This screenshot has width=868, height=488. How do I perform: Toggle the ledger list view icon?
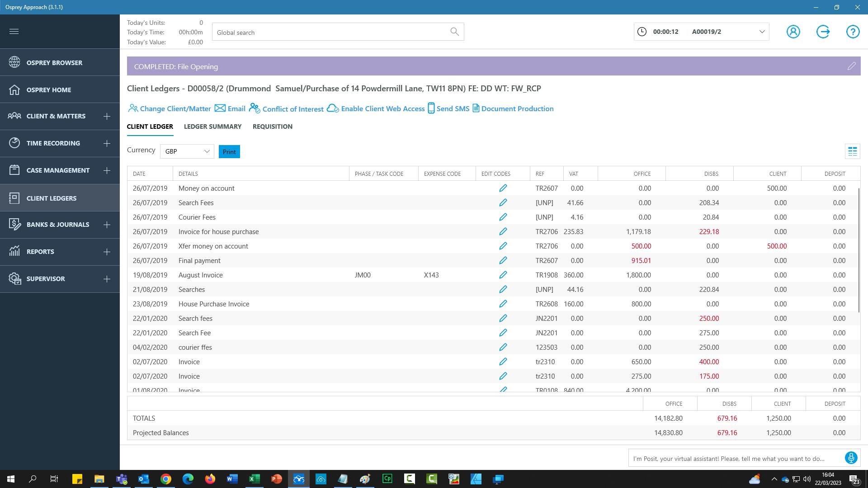[852, 152]
